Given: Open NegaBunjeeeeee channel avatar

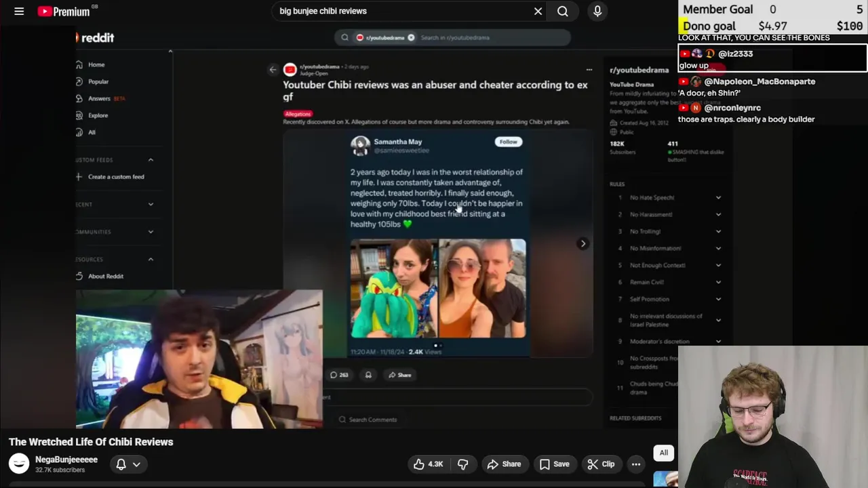Looking at the screenshot, I should point(19,464).
